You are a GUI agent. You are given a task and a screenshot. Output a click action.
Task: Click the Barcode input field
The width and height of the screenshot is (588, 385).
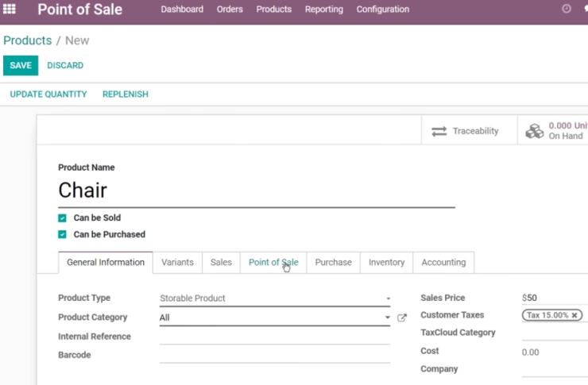(275, 355)
